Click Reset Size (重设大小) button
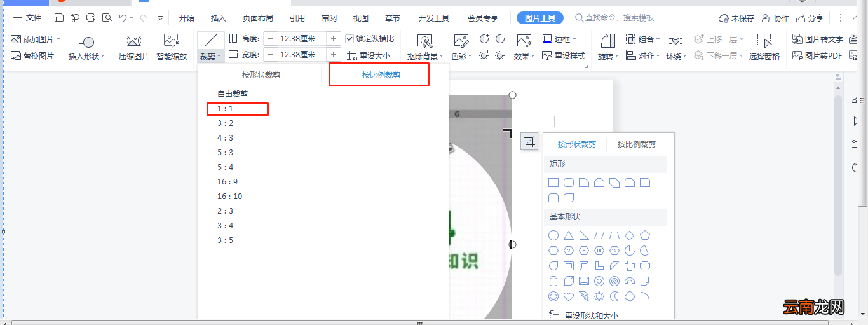Screen dimensions: 868x325 [x=369, y=56]
